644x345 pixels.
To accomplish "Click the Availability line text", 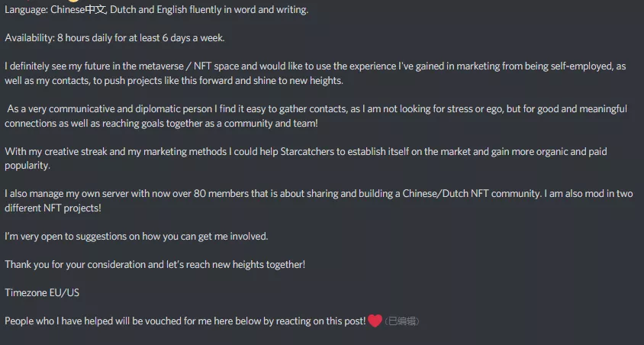I will 114,38.
